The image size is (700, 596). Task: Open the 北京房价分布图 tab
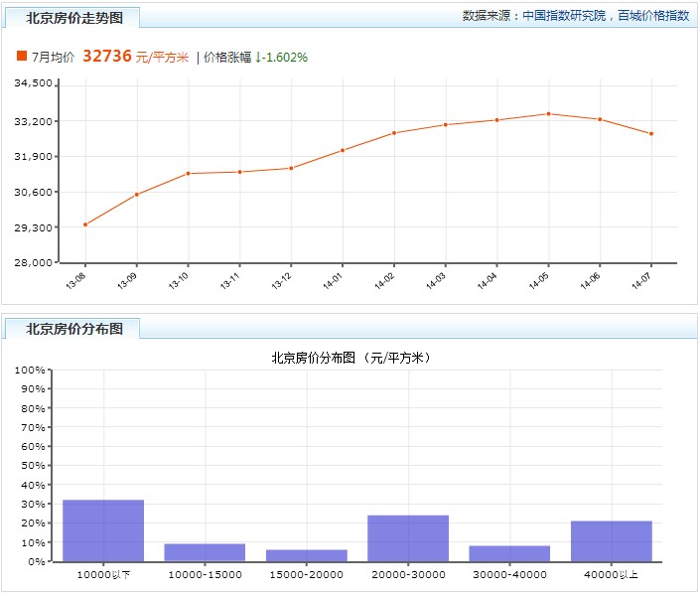72,329
